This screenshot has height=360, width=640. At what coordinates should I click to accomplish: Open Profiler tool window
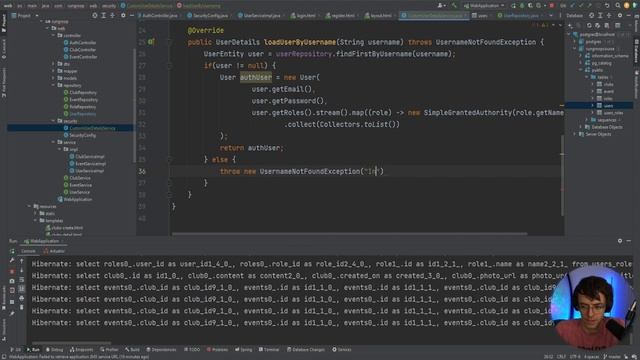(109, 350)
